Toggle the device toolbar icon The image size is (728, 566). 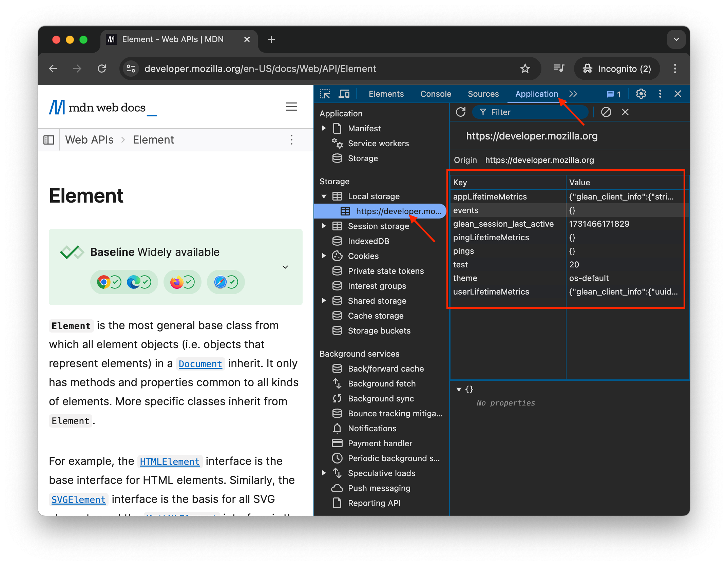coord(344,94)
